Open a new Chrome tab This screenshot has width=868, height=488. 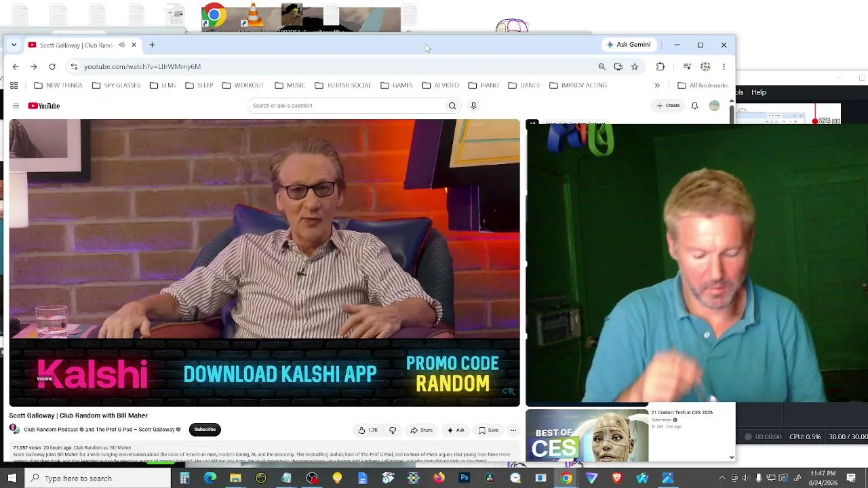click(x=152, y=45)
